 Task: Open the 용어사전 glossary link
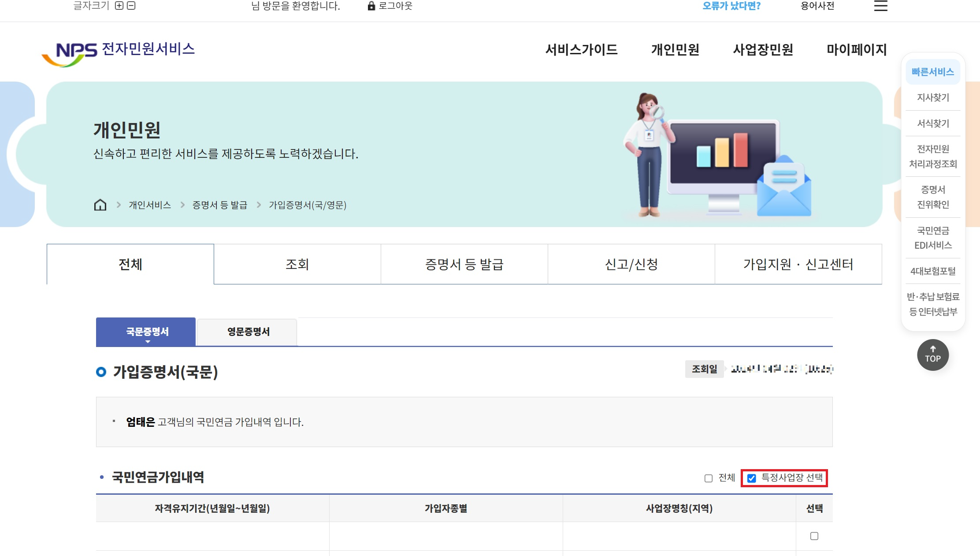click(x=817, y=6)
